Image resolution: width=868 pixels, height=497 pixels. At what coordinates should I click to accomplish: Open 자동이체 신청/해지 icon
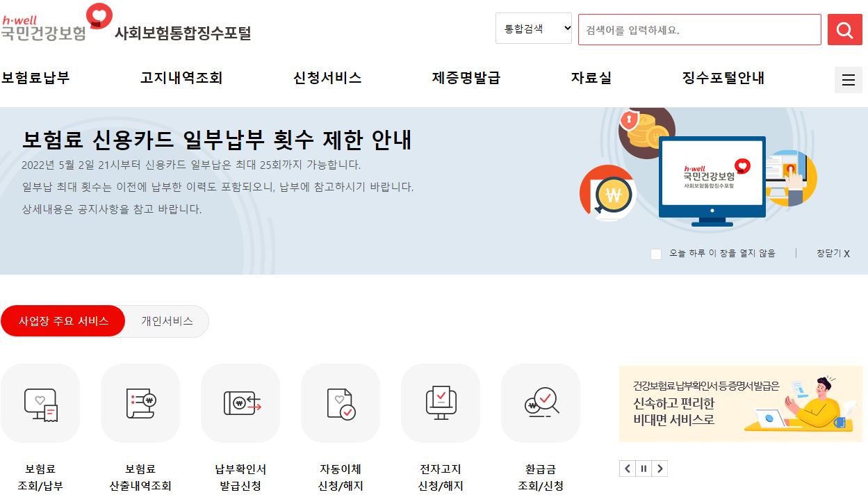341,403
